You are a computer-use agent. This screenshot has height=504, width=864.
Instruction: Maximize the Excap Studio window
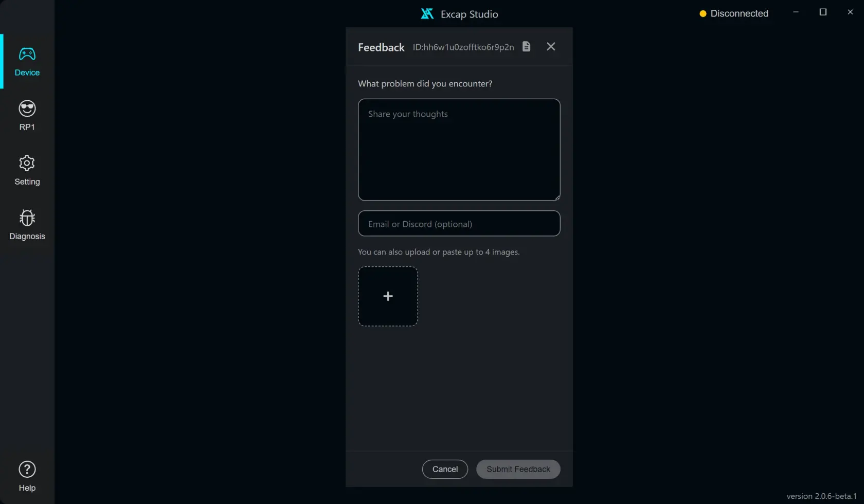pyautogui.click(x=823, y=12)
